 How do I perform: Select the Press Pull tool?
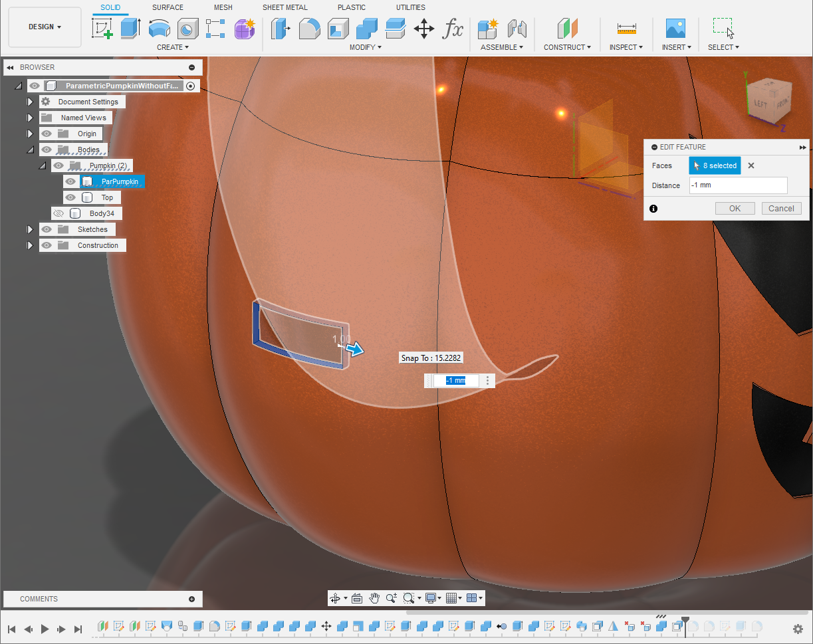click(281, 29)
